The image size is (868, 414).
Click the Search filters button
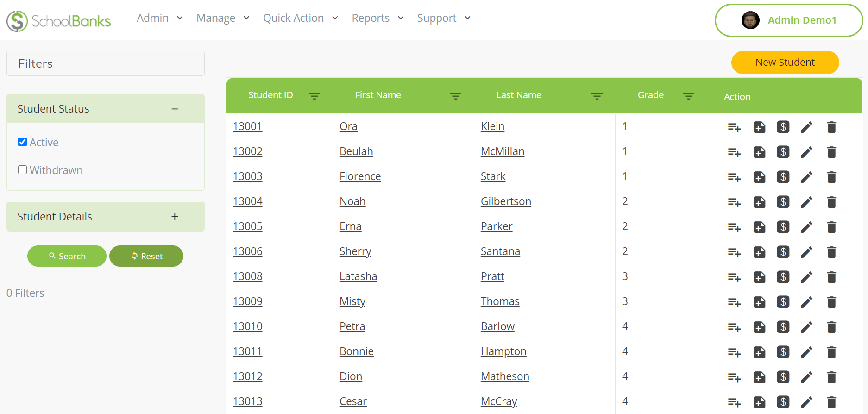click(x=67, y=256)
